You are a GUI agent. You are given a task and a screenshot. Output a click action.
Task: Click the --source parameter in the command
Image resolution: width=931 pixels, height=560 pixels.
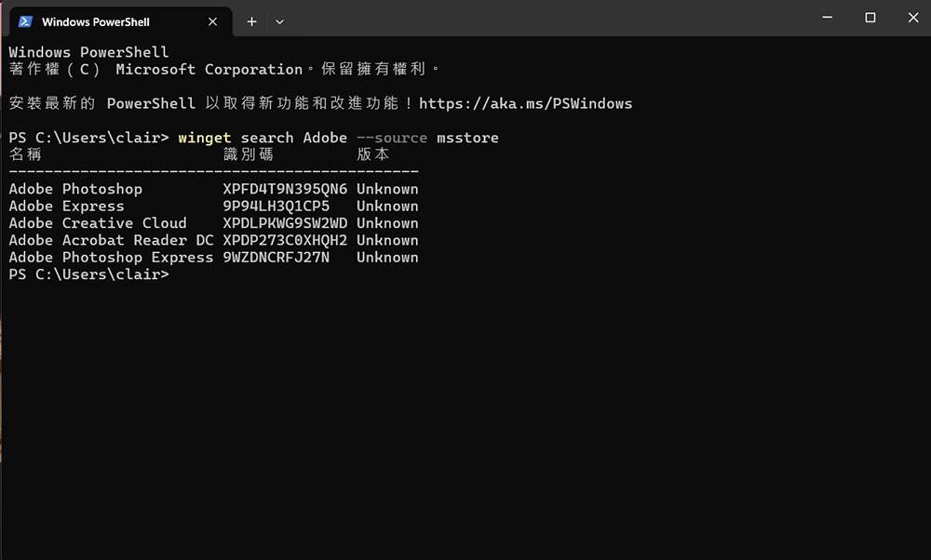391,138
